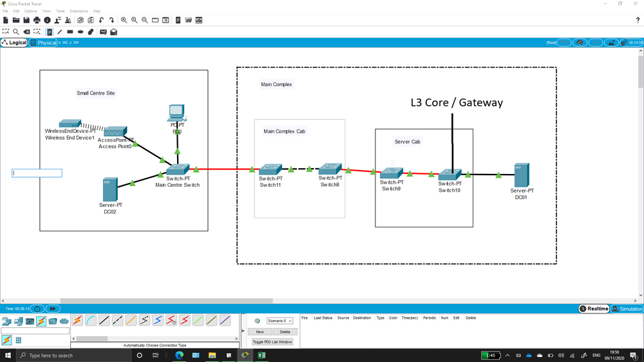Zoom out of the workspace
The width and height of the screenshot is (644, 362).
click(x=144, y=20)
